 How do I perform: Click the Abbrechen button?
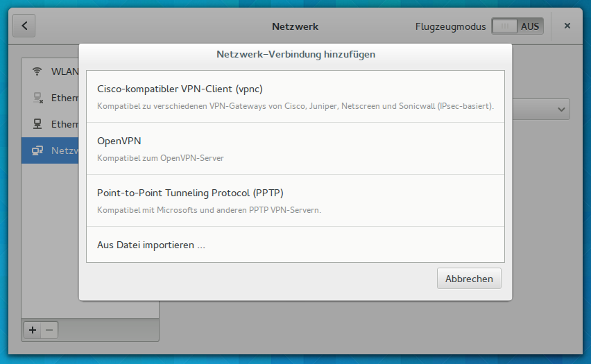click(469, 279)
